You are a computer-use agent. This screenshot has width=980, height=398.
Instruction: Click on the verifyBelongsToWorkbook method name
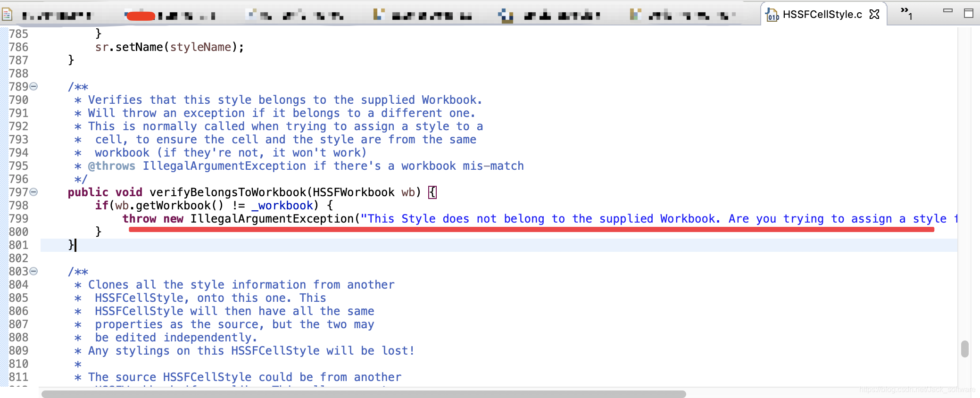tap(228, 192)
